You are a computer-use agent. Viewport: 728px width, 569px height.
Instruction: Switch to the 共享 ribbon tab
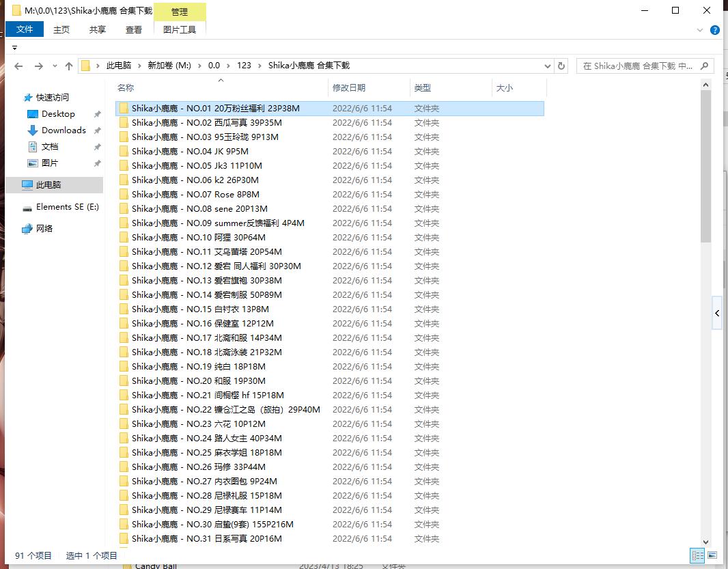[98, 30]
